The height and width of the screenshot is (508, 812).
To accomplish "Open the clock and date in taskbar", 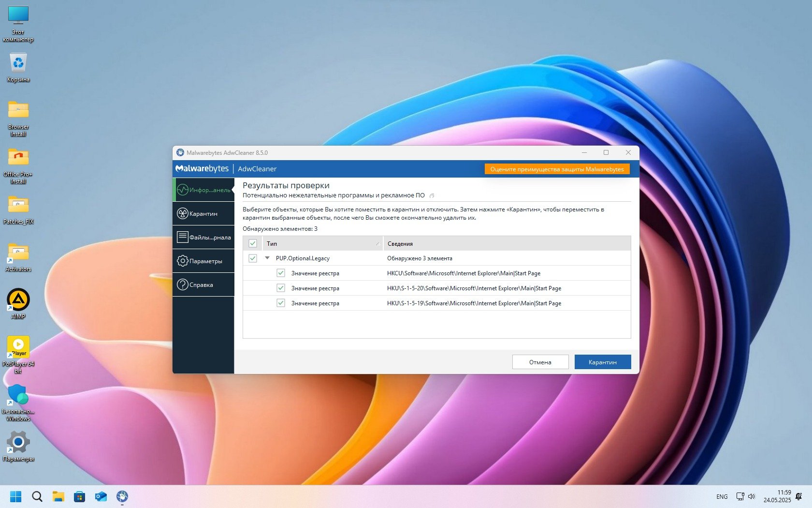I will 777,496.
